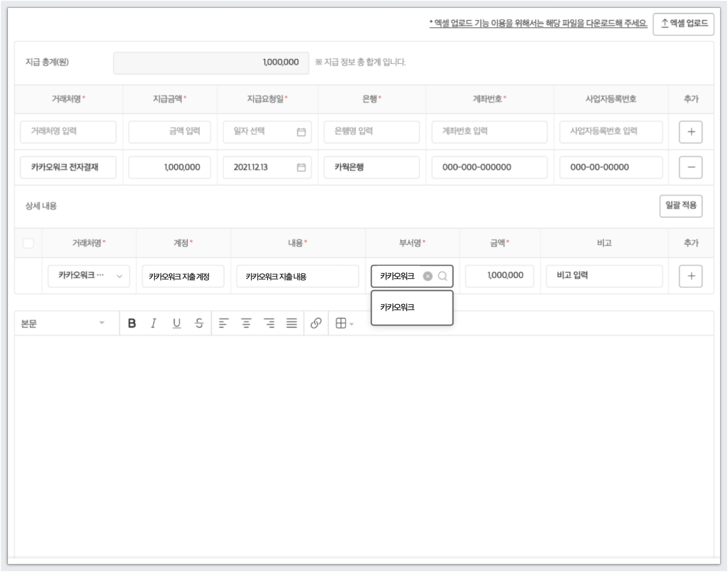Apply strikethrough formatting
728x572 pixels.
point(199,323)
